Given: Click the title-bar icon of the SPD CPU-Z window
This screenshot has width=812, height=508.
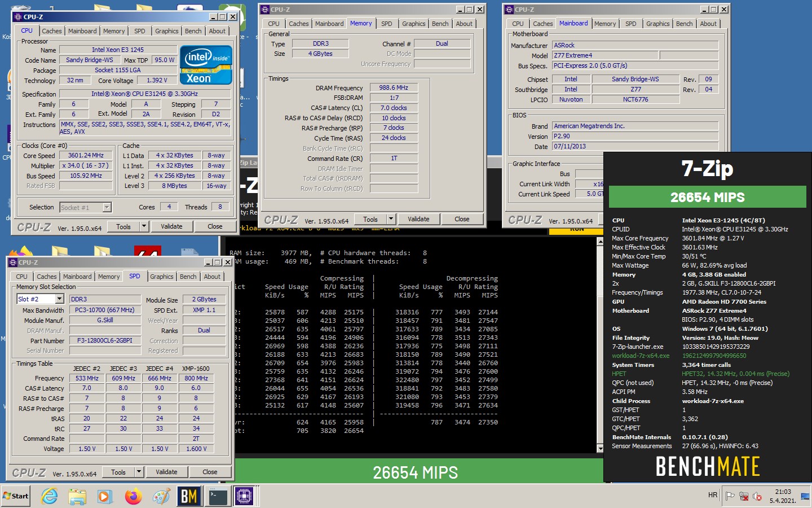Looking at the screenshot, I should click(x=13, y=262).
